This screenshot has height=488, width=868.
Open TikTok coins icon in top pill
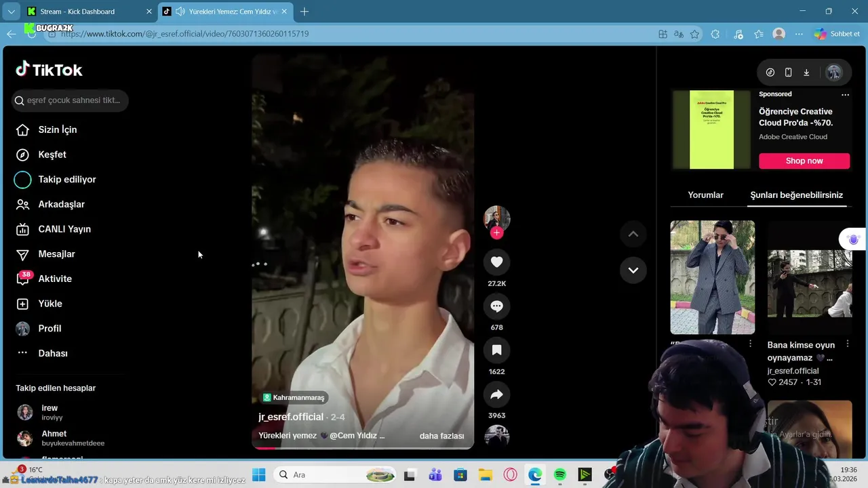(x=770, y=73)
